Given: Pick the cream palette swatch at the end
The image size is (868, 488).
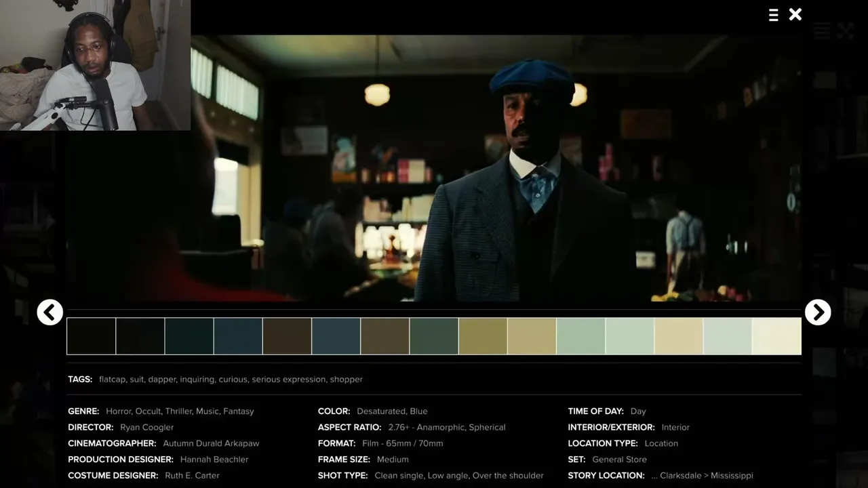Looking at the screenshot, I should point(776,336).
